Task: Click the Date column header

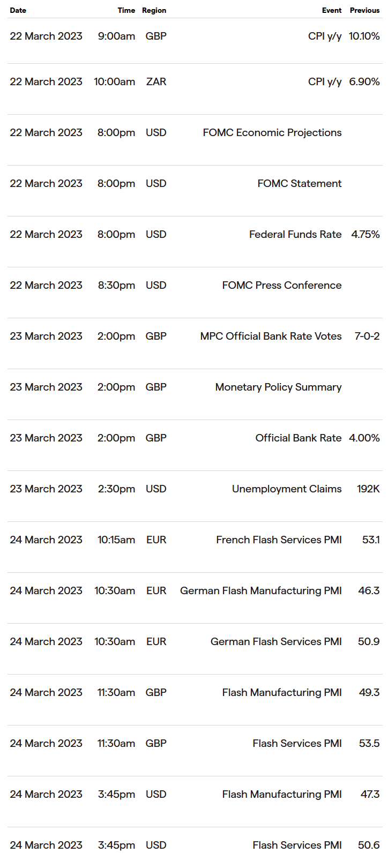Action: pyautogui.click(x=18, y=10)
